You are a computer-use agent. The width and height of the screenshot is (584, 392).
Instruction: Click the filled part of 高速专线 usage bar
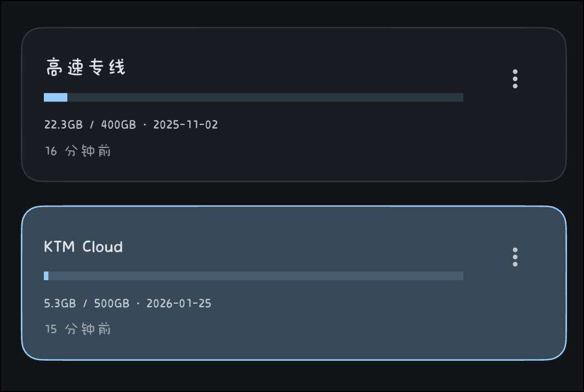[55, 98]
